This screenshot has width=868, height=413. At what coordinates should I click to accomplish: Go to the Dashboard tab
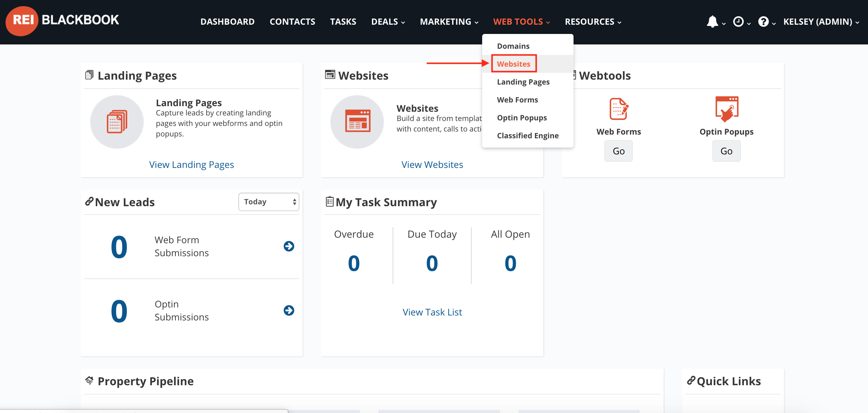tap(227, 22)
